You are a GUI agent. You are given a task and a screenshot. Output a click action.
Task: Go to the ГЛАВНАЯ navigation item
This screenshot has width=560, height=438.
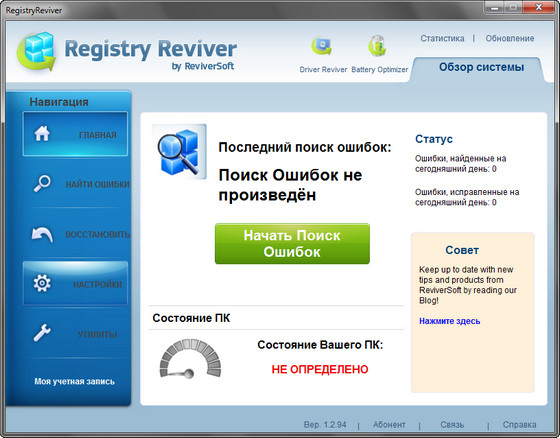click(75, 134)
